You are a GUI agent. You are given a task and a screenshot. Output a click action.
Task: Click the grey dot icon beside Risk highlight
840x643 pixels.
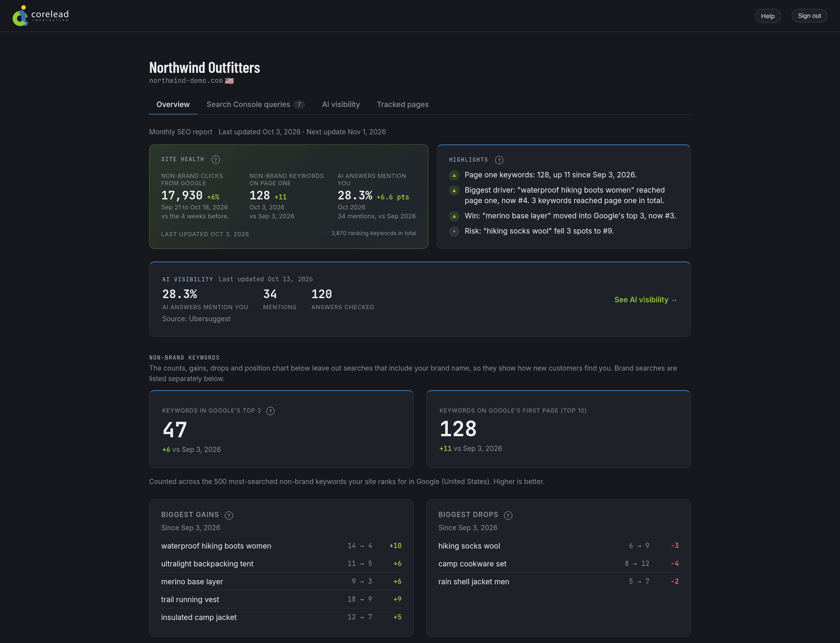click(454, 231)
